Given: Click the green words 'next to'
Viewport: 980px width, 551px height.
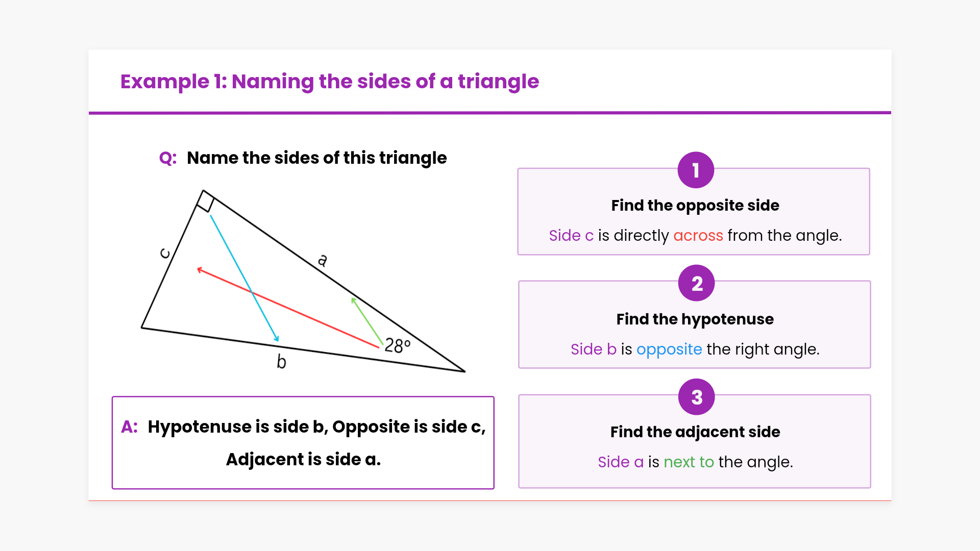Looking at the screenshot, I should pos(689,462).
